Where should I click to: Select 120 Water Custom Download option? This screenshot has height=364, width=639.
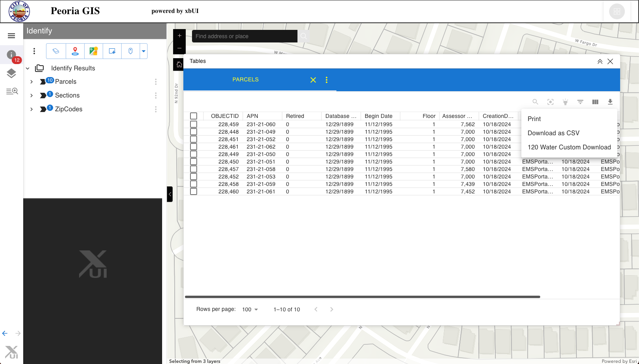(569, 147)
